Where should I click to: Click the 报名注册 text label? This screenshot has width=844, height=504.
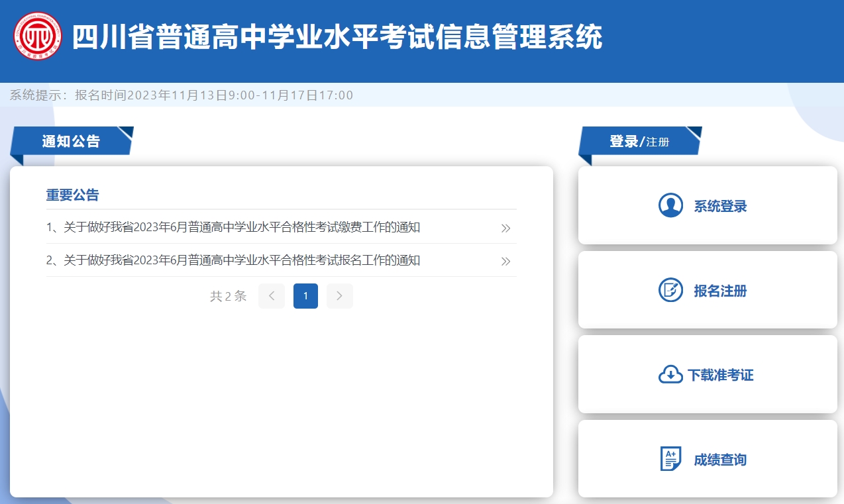(x=720, y=291)
